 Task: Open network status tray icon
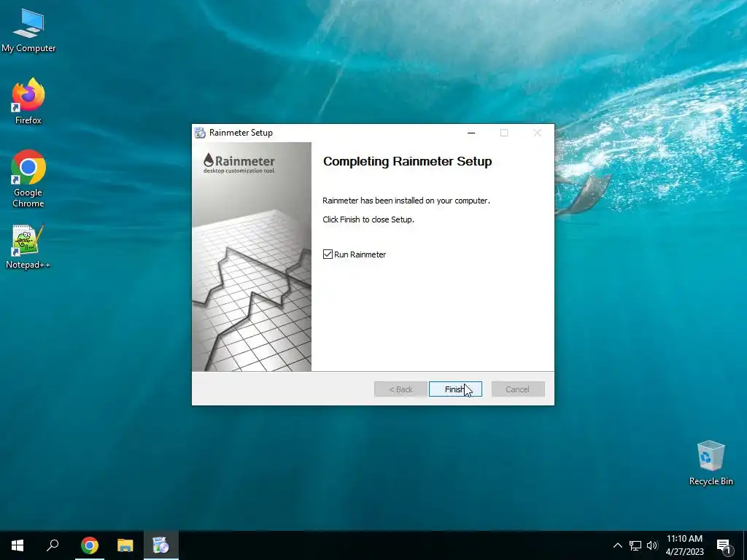[635, 545]
